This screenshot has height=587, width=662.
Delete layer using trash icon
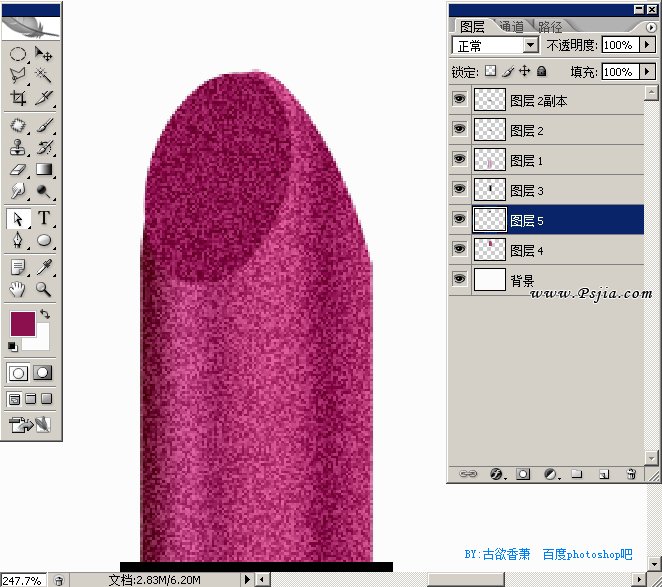click(630, 474)
